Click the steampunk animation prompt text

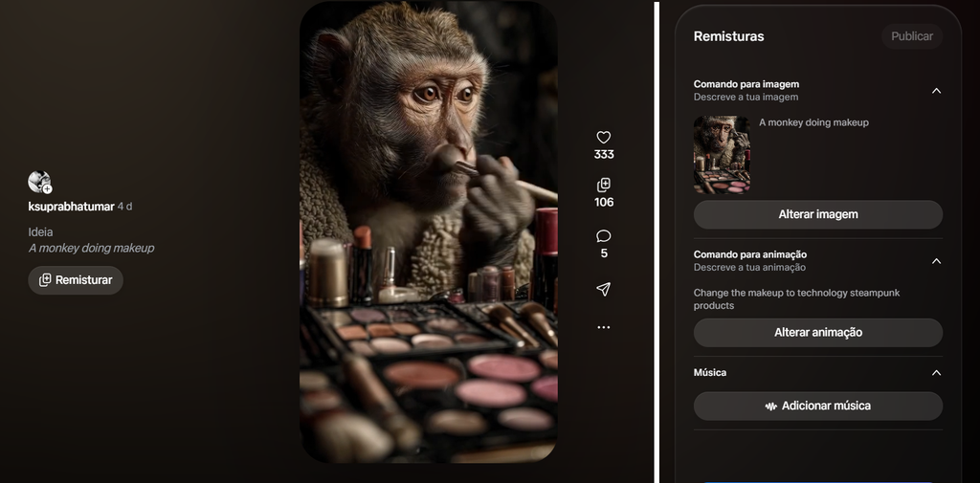[796, 299]
